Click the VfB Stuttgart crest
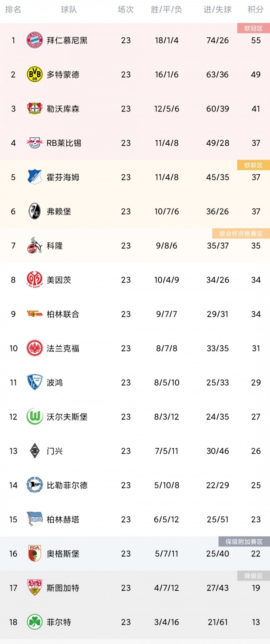This screenshot has width=270, height=644. pos(35,588)
